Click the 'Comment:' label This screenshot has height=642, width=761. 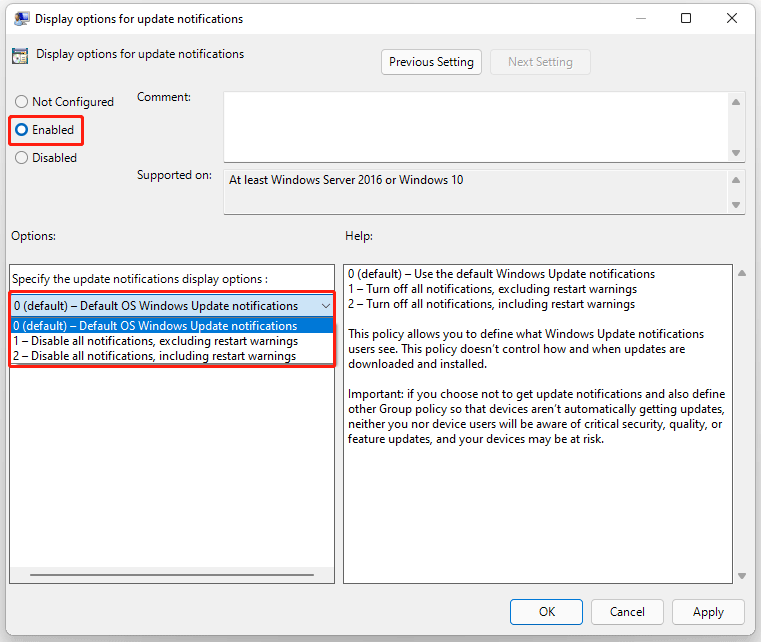pyautogui.click(x=164, y=97)
